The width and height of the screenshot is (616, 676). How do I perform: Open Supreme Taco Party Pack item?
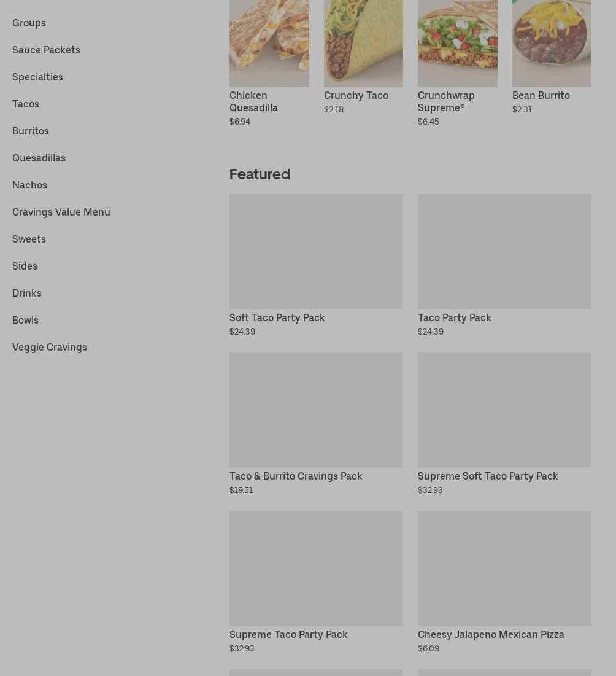(x=316, y=582)
